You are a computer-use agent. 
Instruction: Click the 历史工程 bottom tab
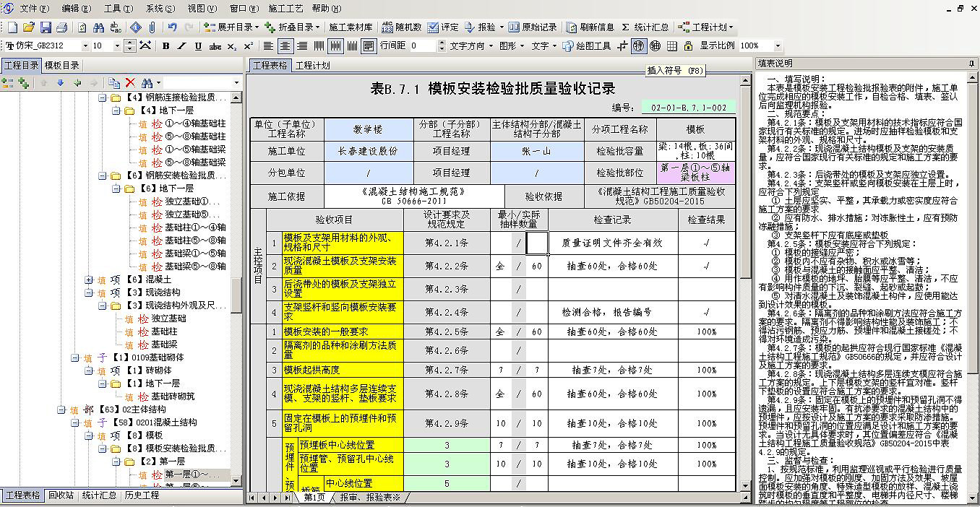click(x=142, y=495)
